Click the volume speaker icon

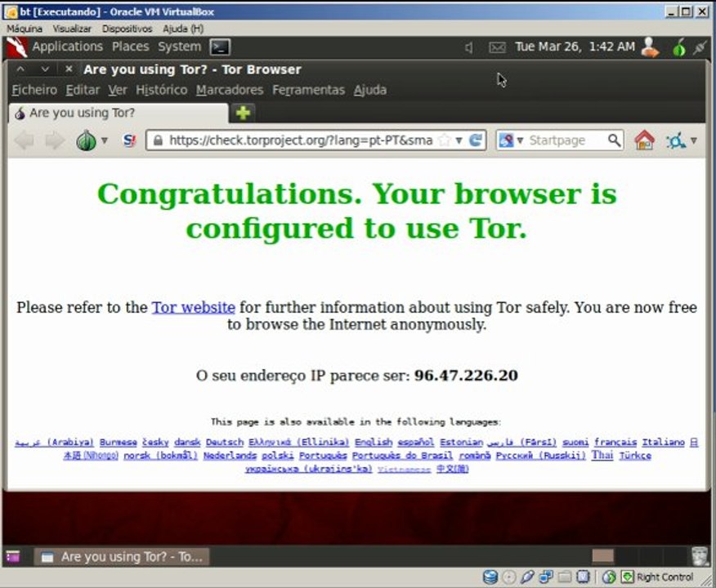(x=469, y=47)
